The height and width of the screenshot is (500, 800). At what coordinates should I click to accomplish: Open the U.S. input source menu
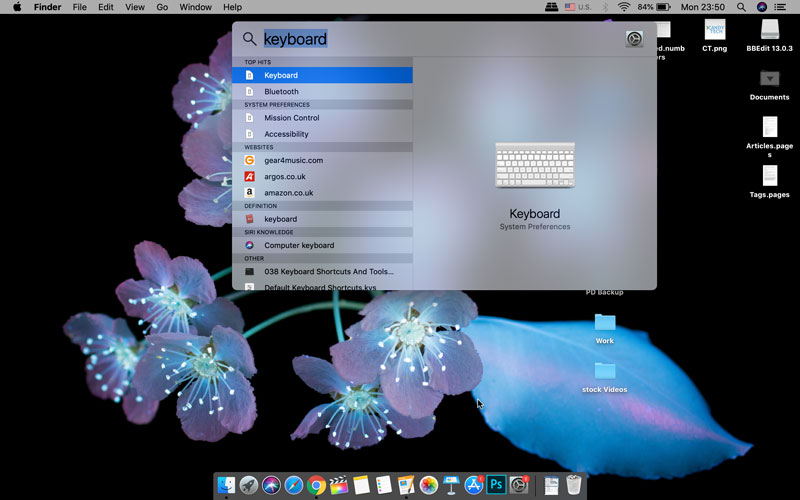pyautogui.click(x=578, y=7)
